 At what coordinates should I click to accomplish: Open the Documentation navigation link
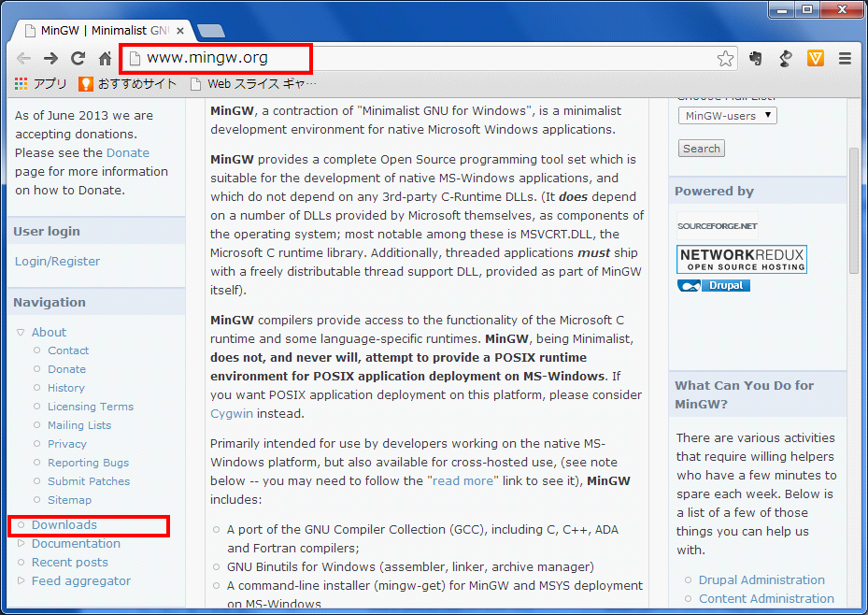tap(76, 544)
